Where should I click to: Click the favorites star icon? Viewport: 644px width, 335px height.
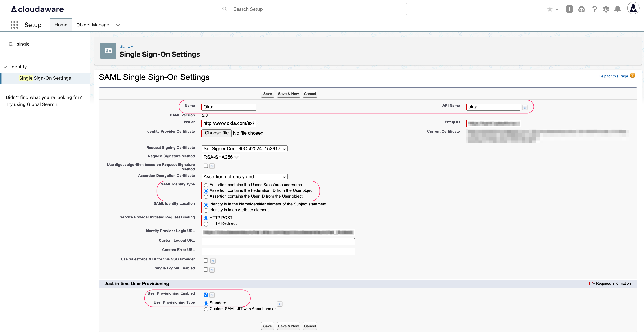549,9
